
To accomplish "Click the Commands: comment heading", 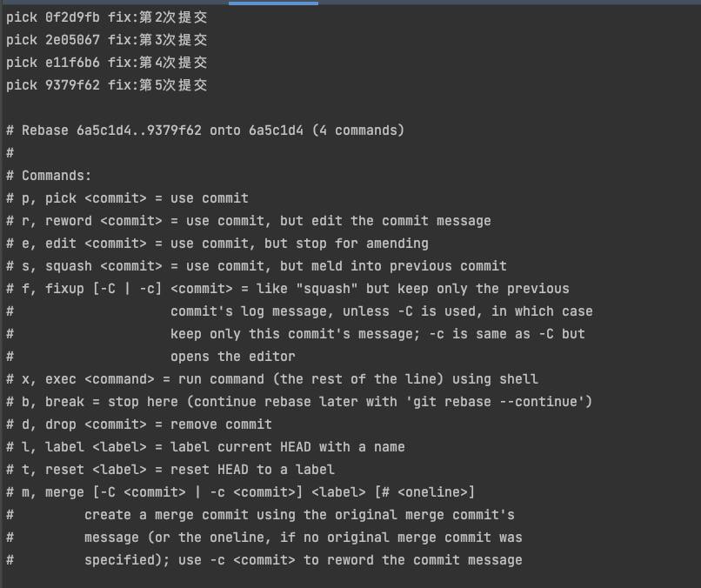I will coord(56,176).
